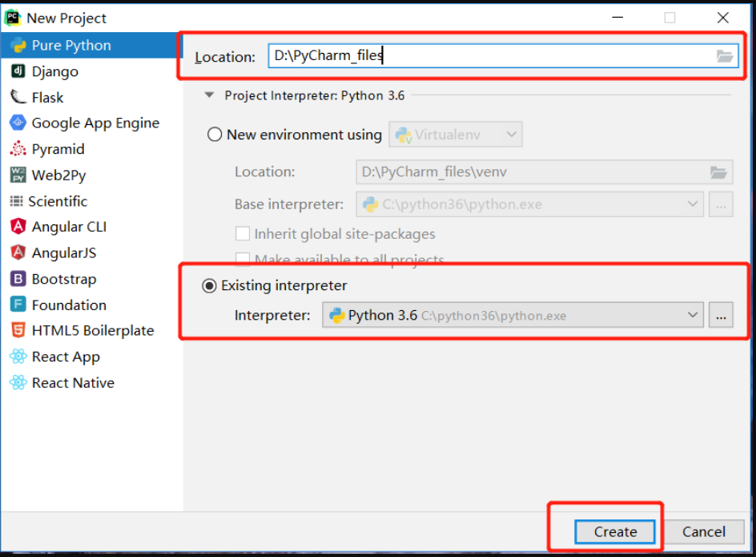Click the HTML5 Boilerplate icon

(18, 331)
